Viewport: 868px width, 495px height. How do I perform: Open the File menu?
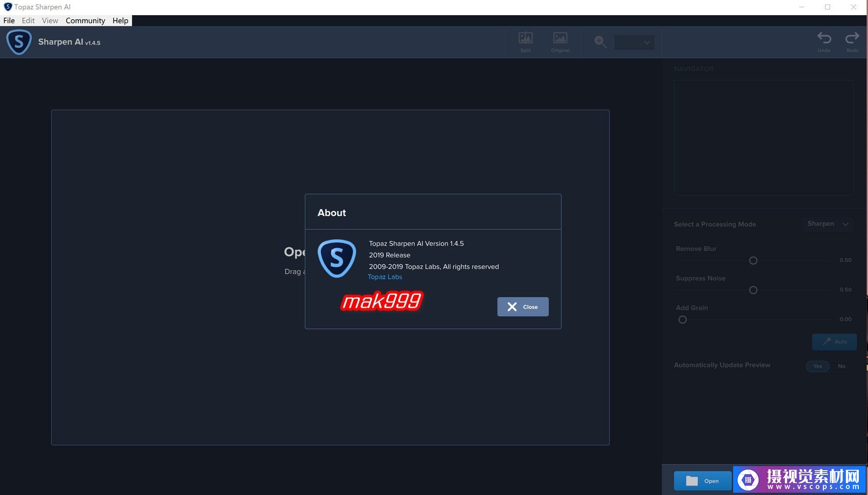pyautogui.click(x=9, y=21)
